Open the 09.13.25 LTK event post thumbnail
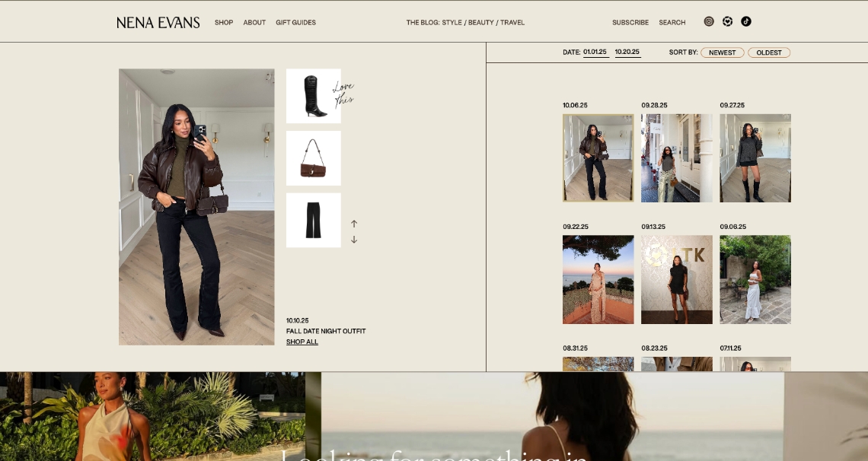Image resolution: width=868 pixels, height=461 pixels. [x=677, y=279]
